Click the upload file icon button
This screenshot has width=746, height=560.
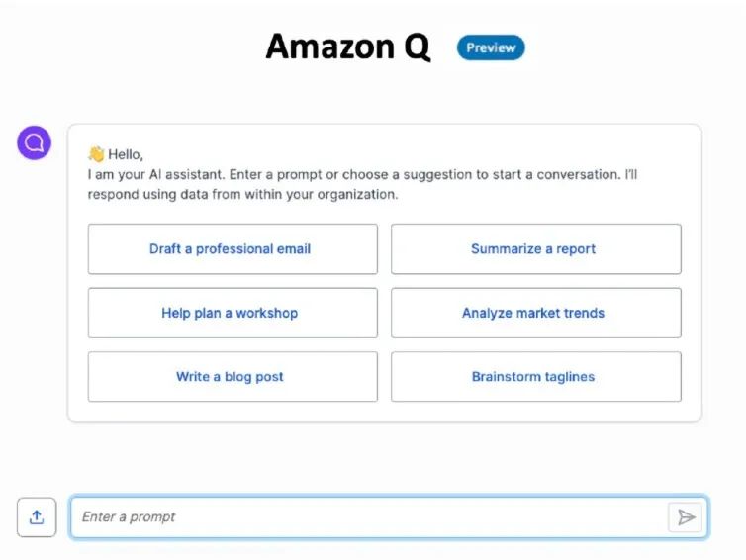[37, 516]
